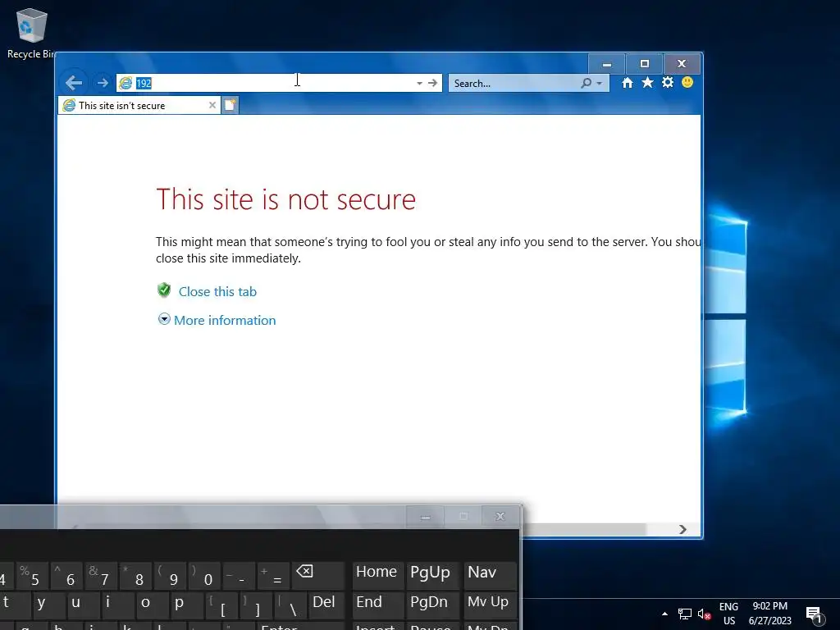Click the muted volume icon in tray
The width and height of the screenshot is (840, 630).
704,614
